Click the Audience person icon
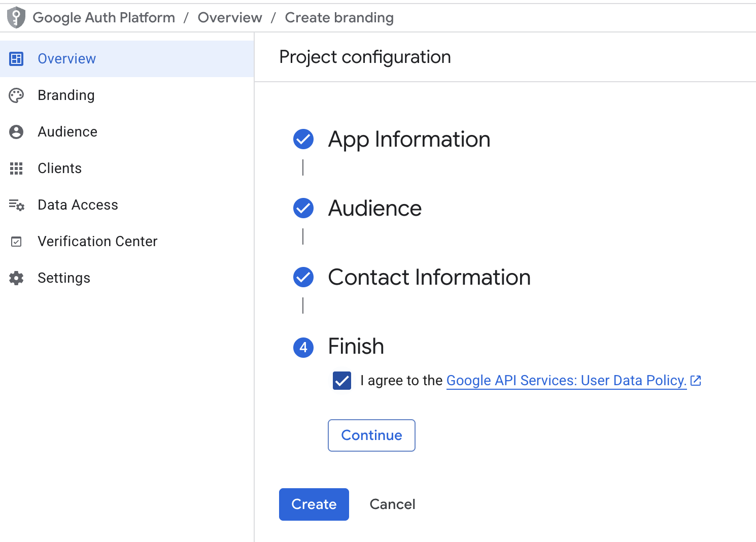756x542 pixels. pos(16,132)
